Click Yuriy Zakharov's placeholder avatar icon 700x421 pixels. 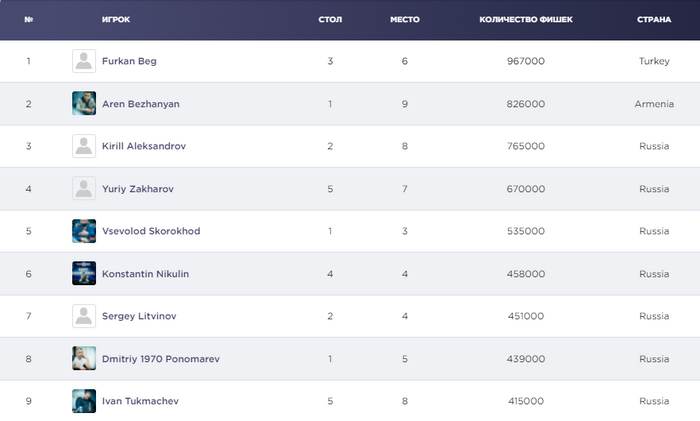click(84, 188)
